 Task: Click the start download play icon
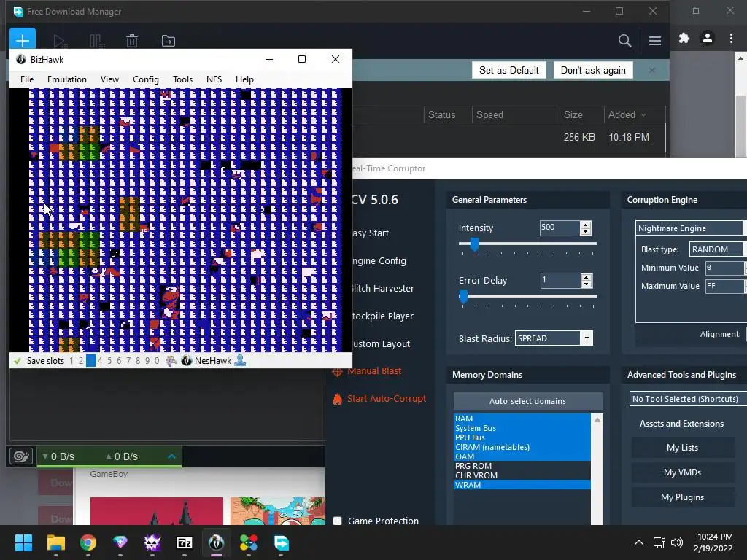(x=60, y=41)
